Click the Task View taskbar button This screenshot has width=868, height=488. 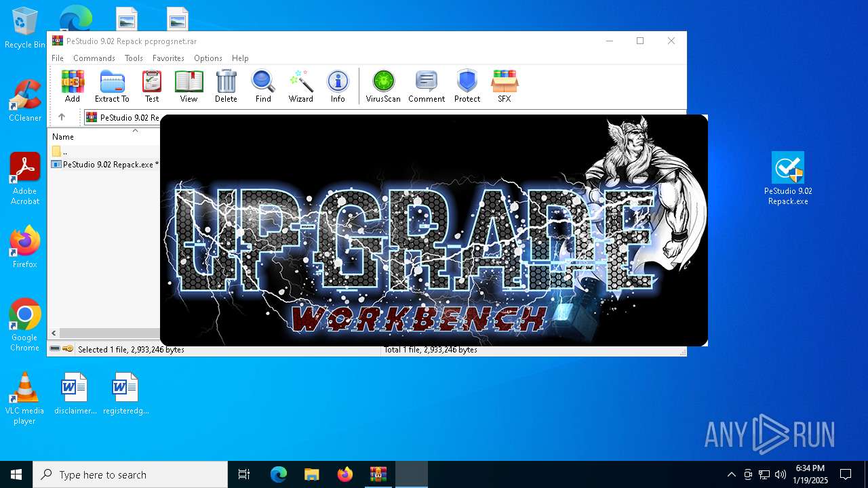244,474
